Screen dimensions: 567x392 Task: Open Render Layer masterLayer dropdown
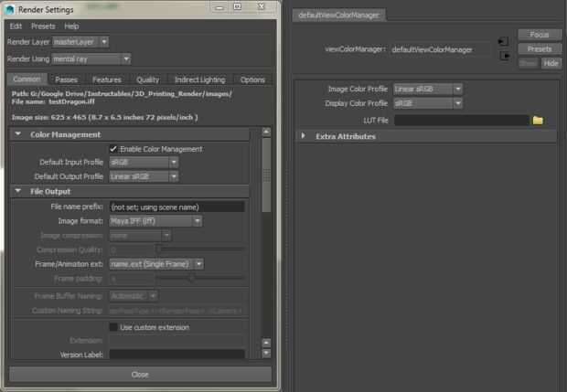(x=80, y=42)
